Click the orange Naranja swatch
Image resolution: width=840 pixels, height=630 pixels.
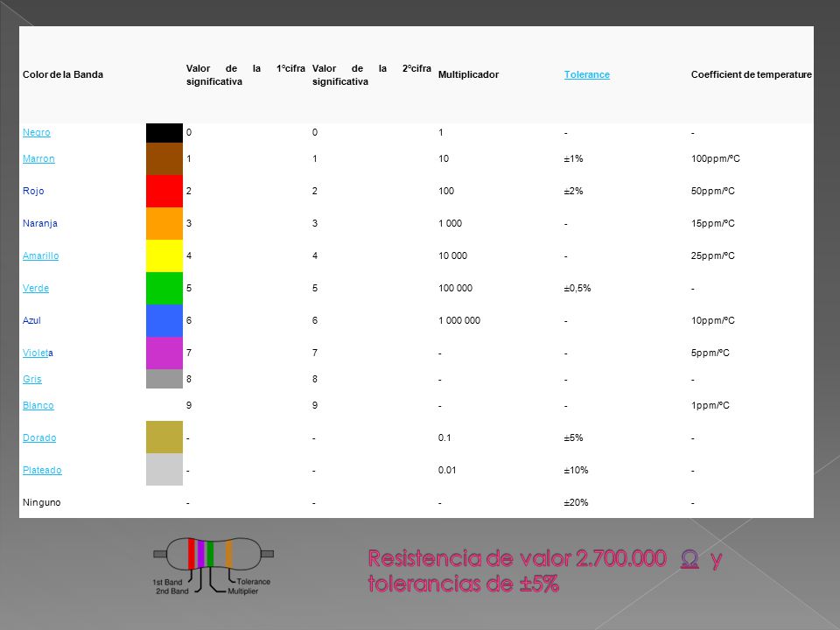click(x=164, y=223)
